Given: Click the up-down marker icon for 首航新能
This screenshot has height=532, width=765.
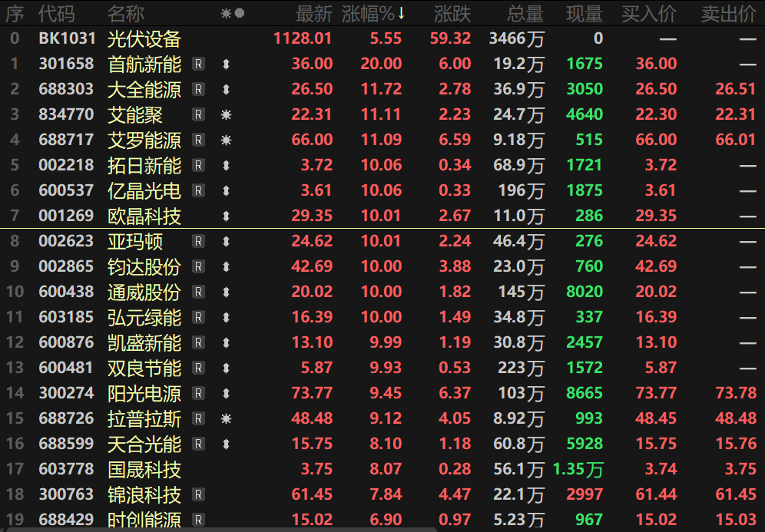Looking at the screenshot, I should tap(226, 64).
